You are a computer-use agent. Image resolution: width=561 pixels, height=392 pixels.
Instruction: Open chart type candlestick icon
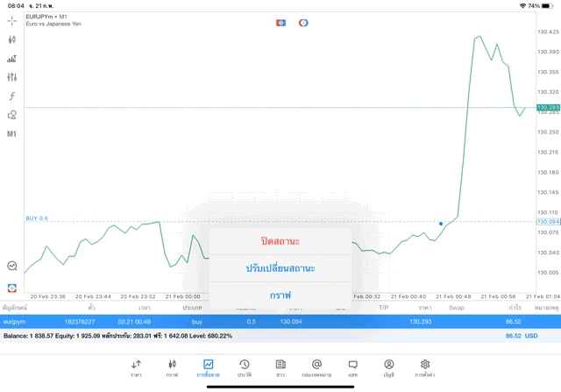12,39
